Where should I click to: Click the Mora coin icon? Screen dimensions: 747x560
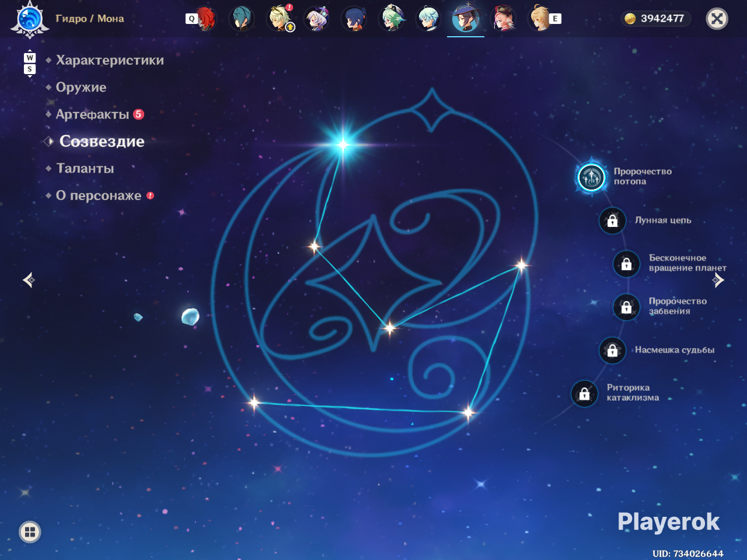[x=630, y=19]
